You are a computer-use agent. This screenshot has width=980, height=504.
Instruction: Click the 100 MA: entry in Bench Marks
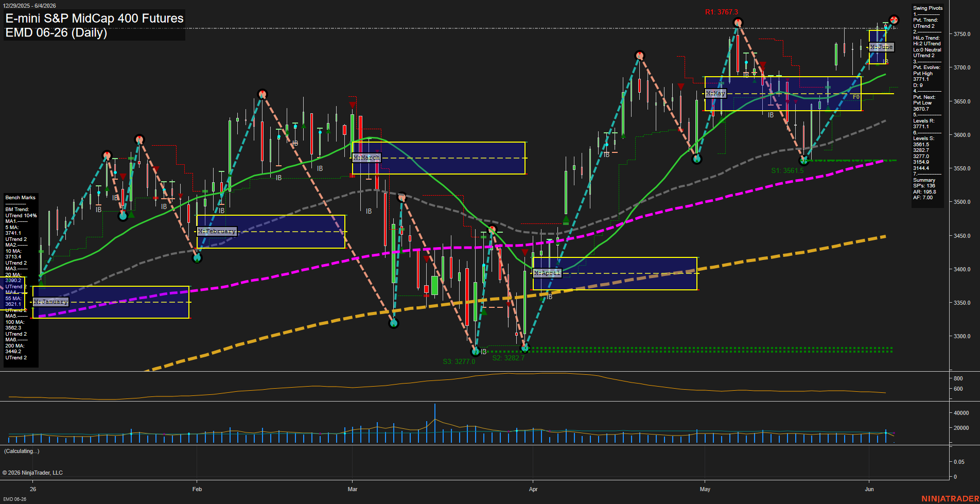click(15, 322)
